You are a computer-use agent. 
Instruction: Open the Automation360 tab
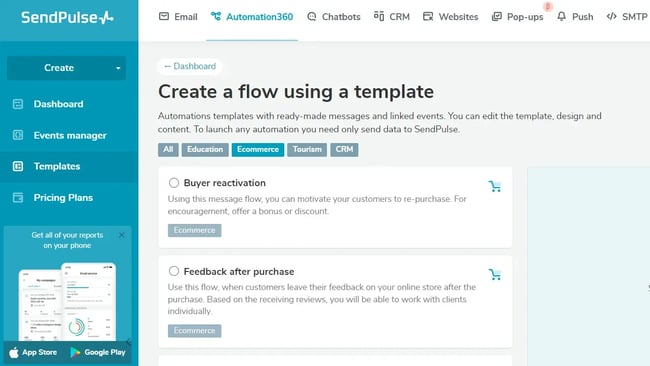pos(252,17)
